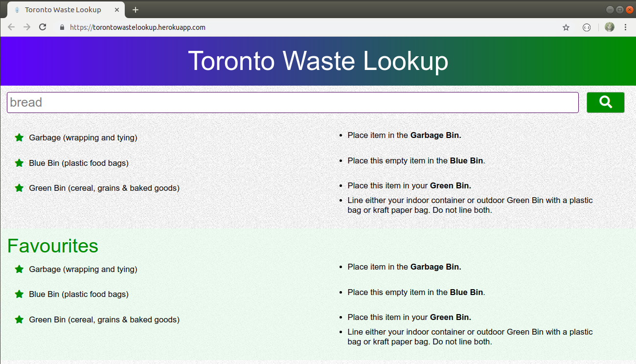Click the Toronto Waste Lookup page title

pos(318,61)
